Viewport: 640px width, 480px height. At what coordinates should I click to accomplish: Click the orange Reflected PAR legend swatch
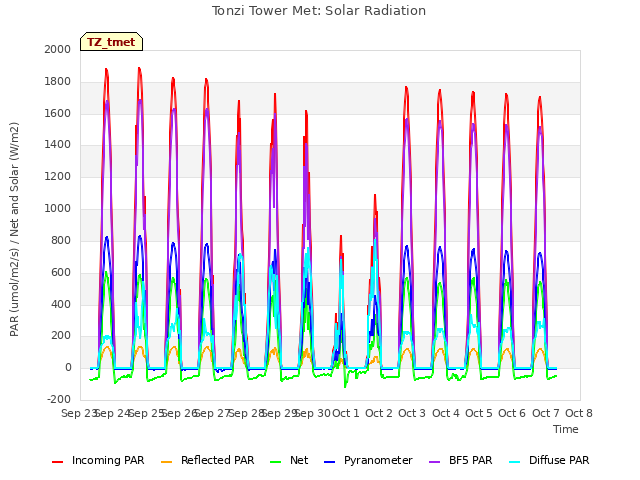pyautogui.click(x=167, y=462)
